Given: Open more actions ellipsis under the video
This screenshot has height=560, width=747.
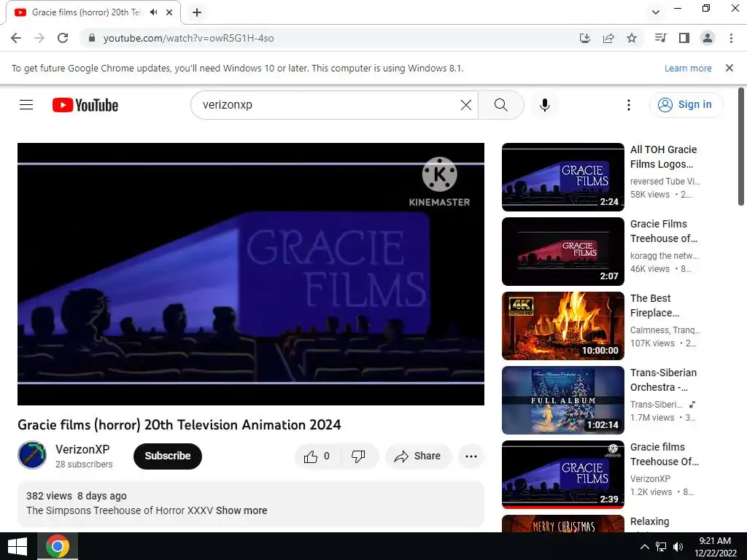Looking at the screenshot, I should 471,456.
